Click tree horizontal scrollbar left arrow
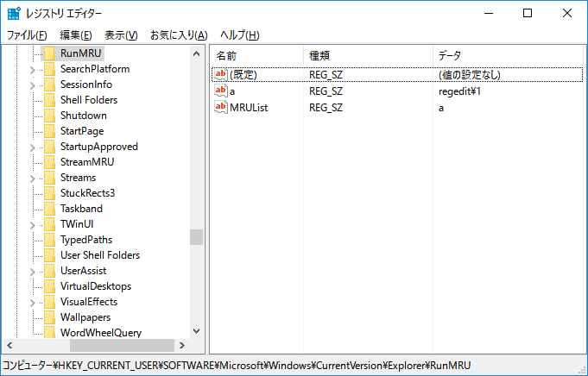588x376 pixels. pos(9,345)
